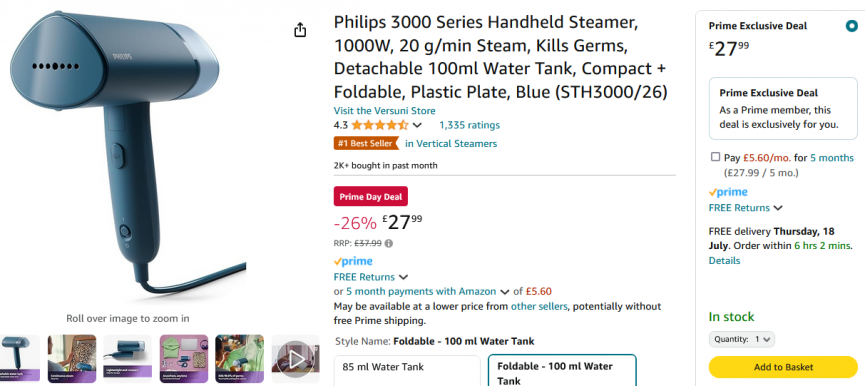Add the steamer to basket
Image resolution: width=865 pixels, height=386 pixels.
pos(783,367)
